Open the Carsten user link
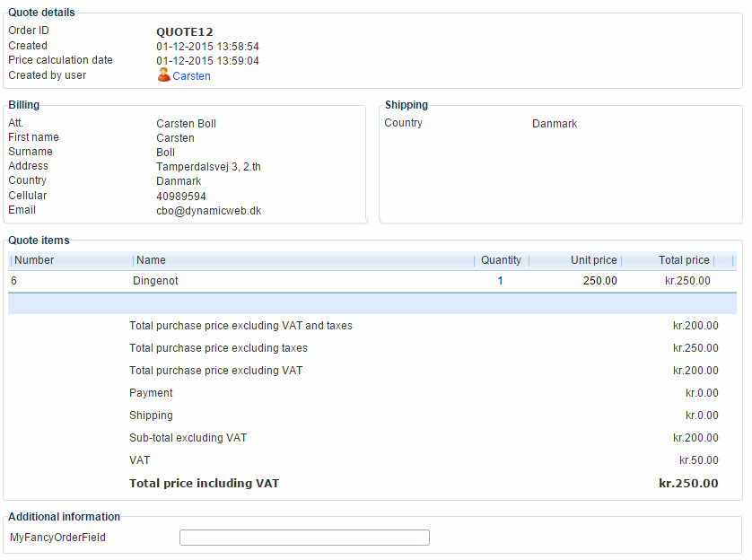Viewport: 752px width, 560px height. coord(191,76)
